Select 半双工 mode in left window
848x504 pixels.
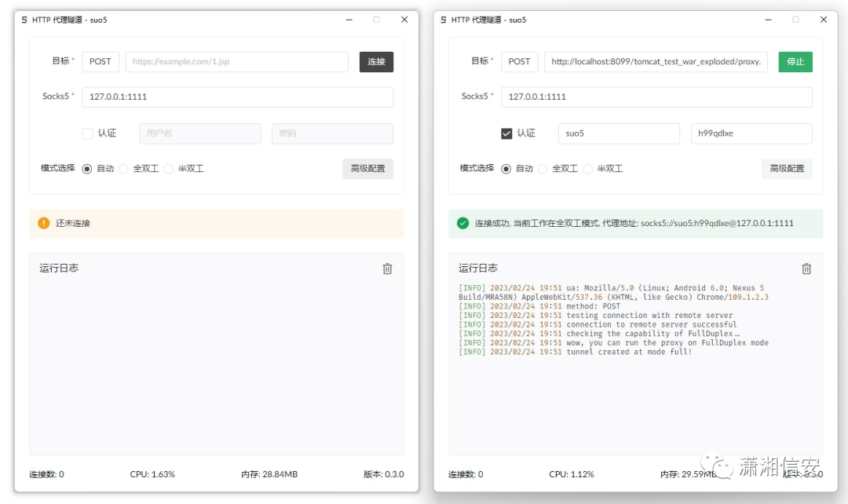point(169,170)
